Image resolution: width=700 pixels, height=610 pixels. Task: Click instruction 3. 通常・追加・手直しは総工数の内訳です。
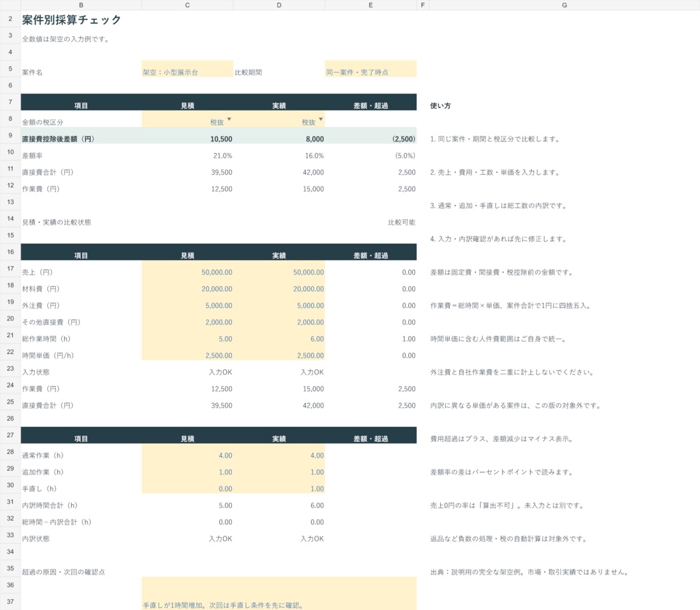[x=498, y=206]
